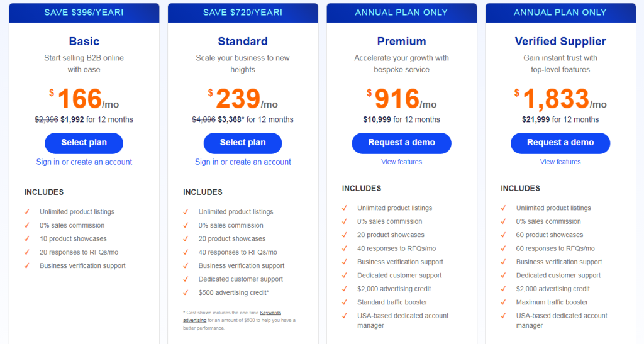Click Select plan button under Standard
The height and width of the screenshot is (344, 644).
tap(243, 143)
